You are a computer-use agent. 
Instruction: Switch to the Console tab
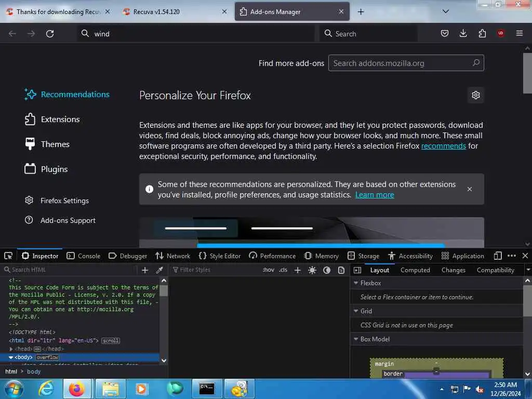pos(84,256)
